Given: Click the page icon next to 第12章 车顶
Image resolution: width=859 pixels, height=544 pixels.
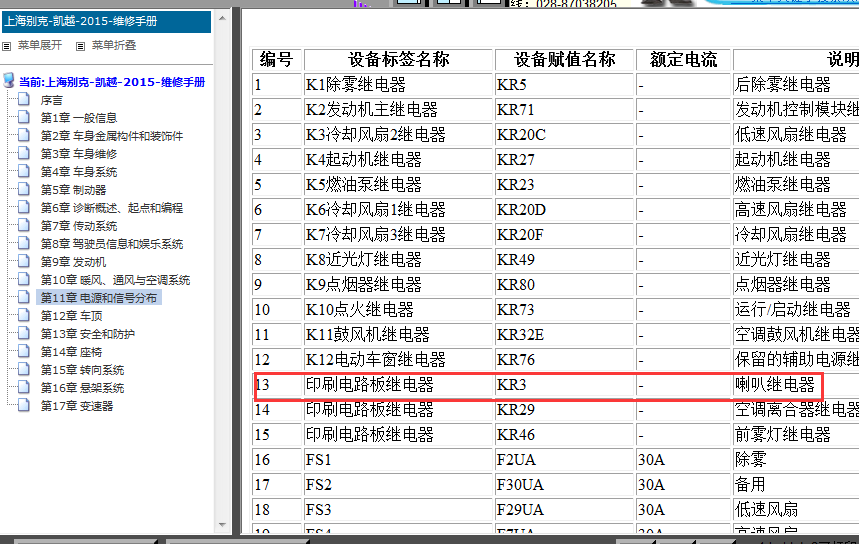Looking at the screenshot, I should [x=24, y=315].
